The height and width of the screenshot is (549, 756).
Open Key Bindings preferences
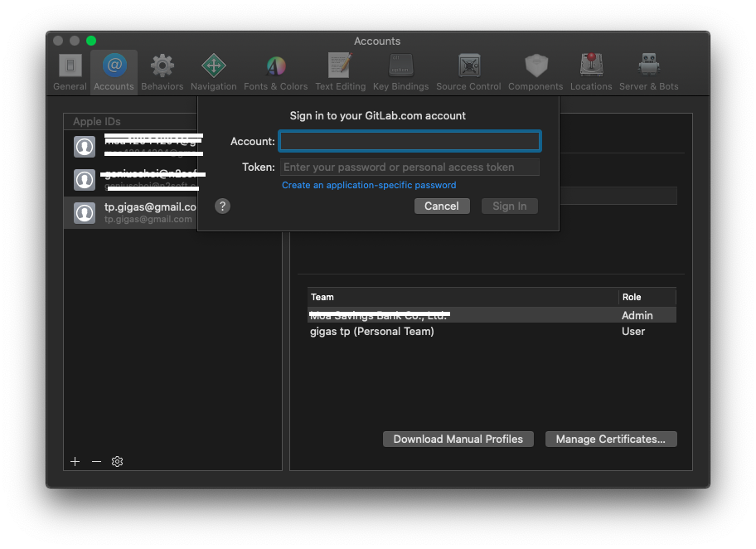400,72
